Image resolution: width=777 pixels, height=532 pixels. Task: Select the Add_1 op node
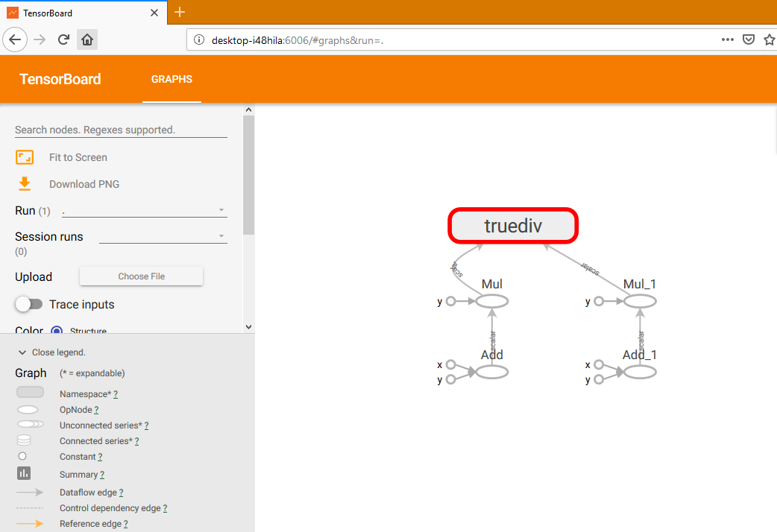[x=640, y=372]
